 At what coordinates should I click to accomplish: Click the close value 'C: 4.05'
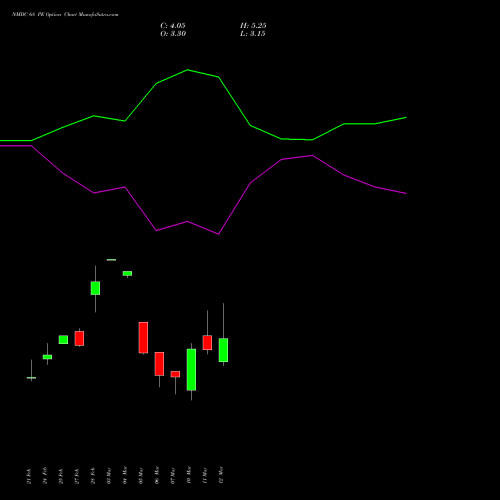[x=173, y=26]
